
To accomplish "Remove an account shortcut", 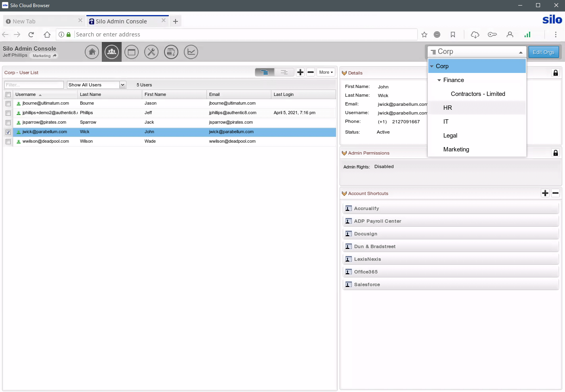I will (x=555, y=193).
